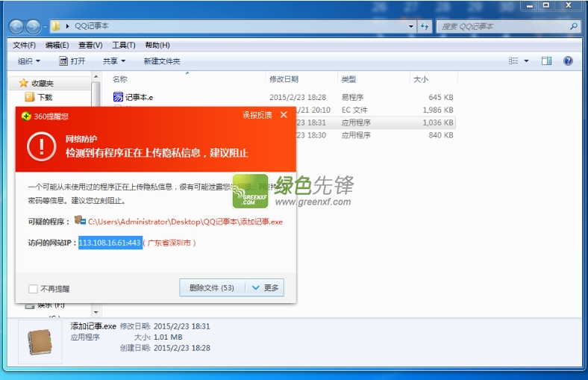Click the 360 logo in alert title
588x380 pixels.
click(26, 116)
